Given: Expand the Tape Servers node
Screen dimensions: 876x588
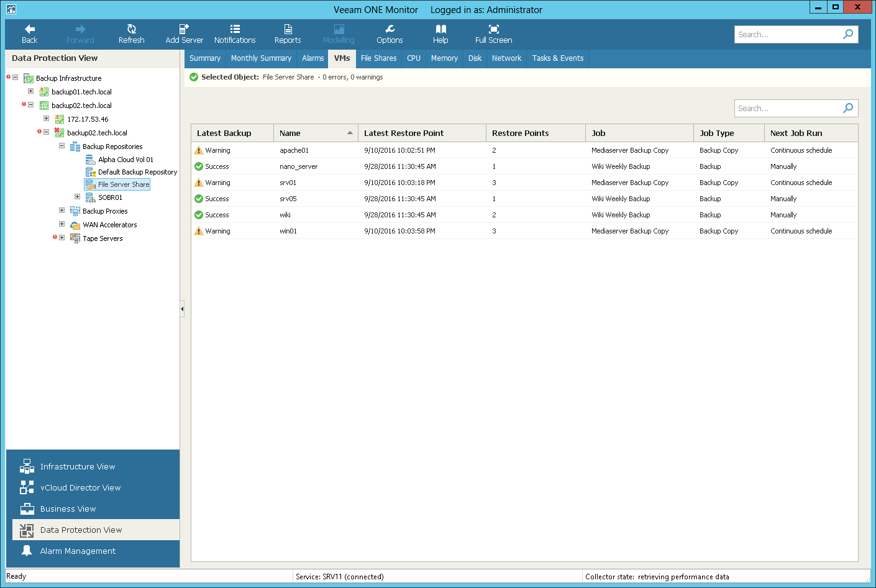Looking at the screenshot, I should pos(62,238).
